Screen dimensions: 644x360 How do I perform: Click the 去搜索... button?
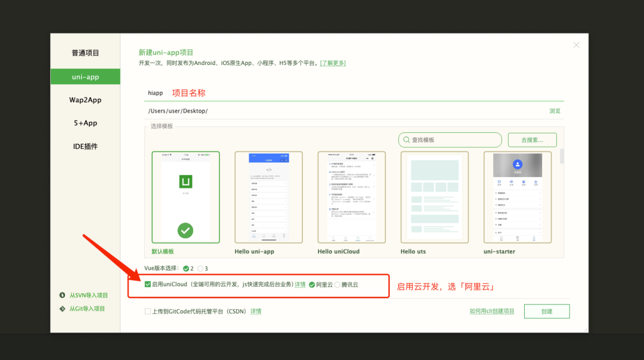click(532, 140)
